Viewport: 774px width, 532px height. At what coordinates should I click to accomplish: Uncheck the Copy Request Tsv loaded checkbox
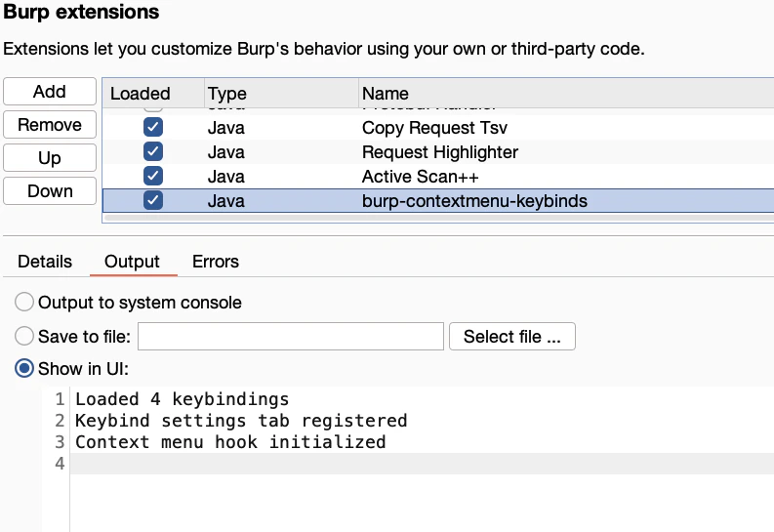(x=153, y=128)
